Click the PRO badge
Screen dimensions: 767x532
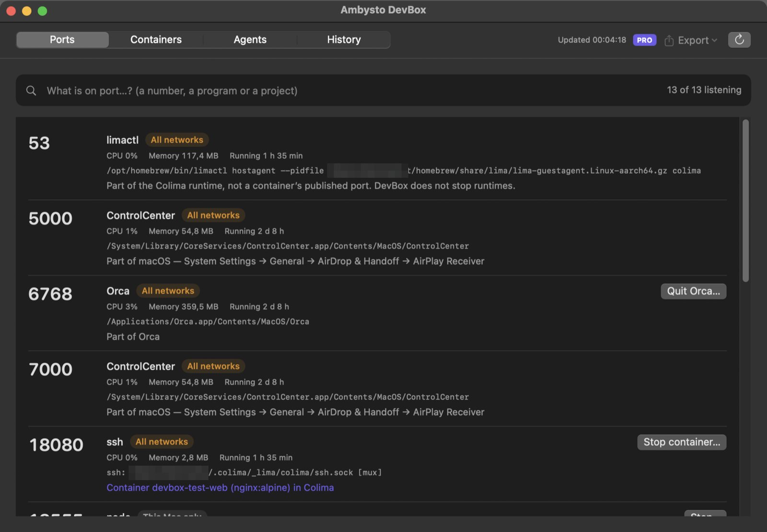(x=644, y=40)
